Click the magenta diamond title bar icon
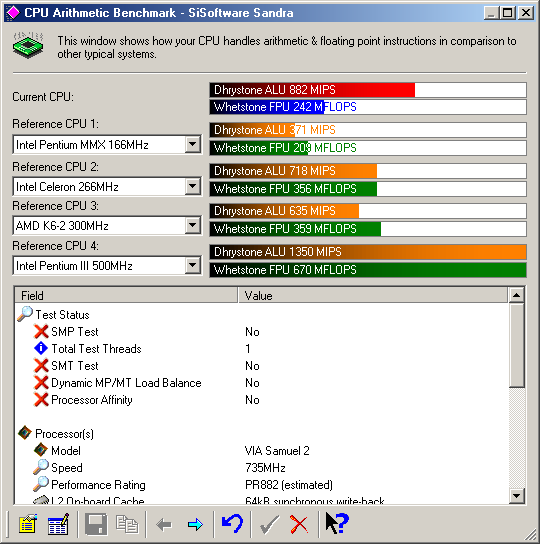Screen dimensions: 540x544 pyautogui.click(x=14, y=13)
